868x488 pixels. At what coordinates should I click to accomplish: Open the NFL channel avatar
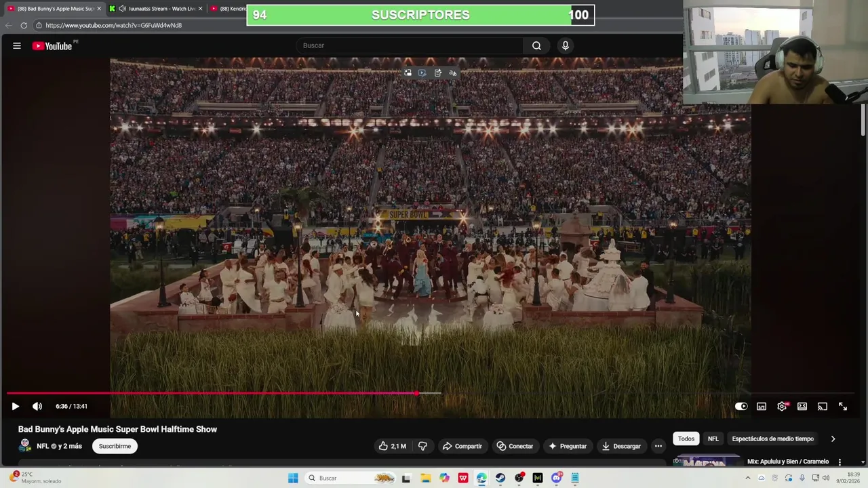coord(25,445)
